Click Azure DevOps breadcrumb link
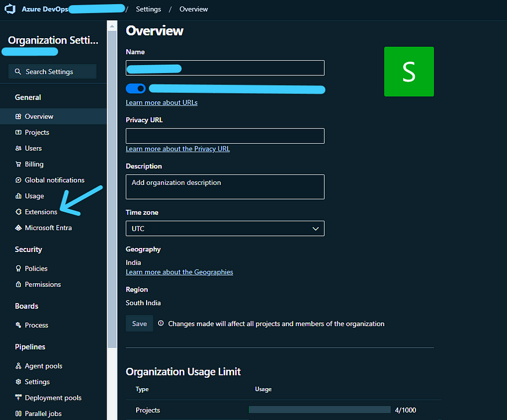Viewport: 507px width, 420px height. (45, 9)
